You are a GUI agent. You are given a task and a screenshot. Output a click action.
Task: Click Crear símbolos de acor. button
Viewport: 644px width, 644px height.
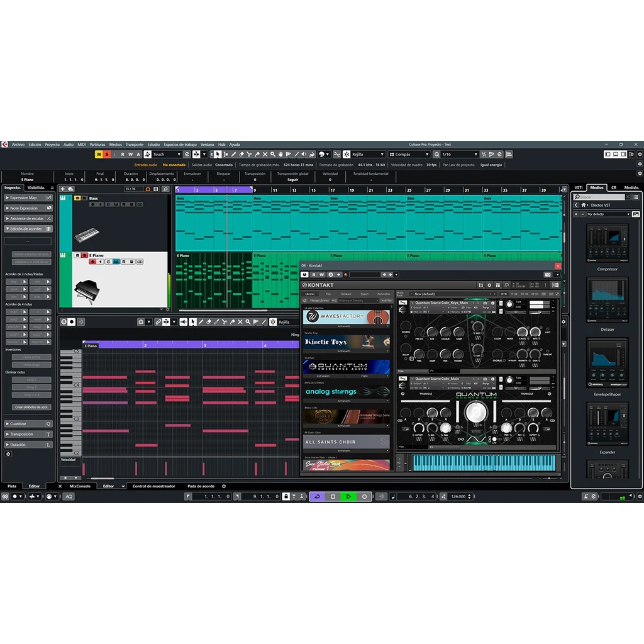31,407
